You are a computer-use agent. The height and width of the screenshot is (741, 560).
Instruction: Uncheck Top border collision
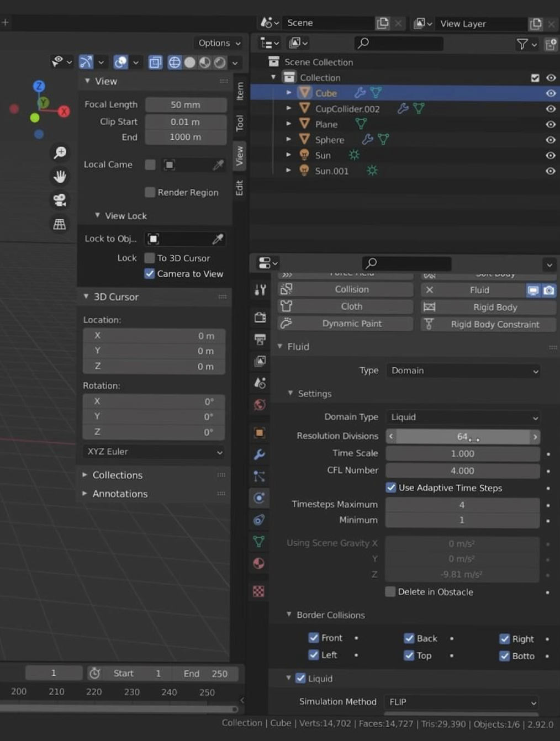(409, 655)
